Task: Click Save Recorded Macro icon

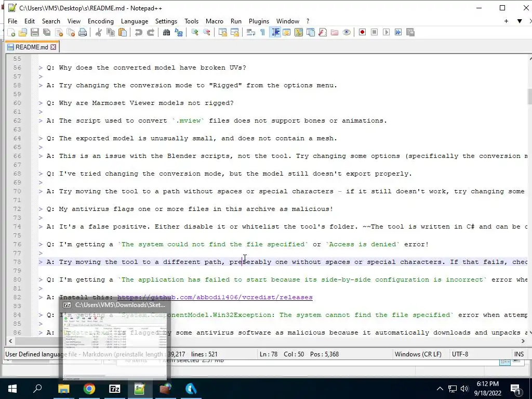Action: (410, 32)
